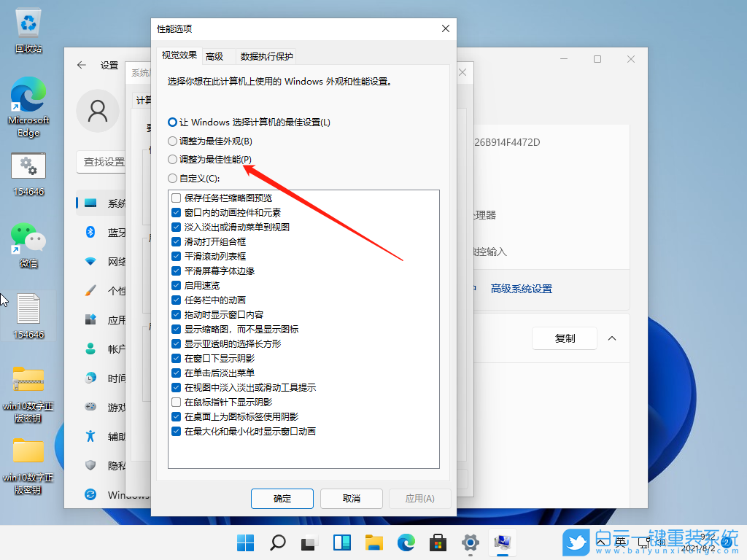
Task: Open 个性化 settings via the brush icon
Action: click(90, 290)
